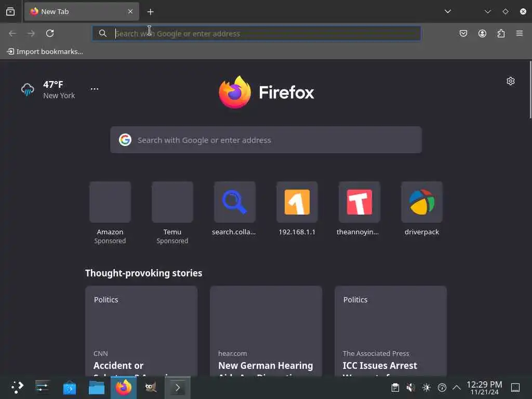Viewport: 532px width, 399px height.
Task: Click the address bar search field
Action: pyautogui.click(x=257, y=34)
